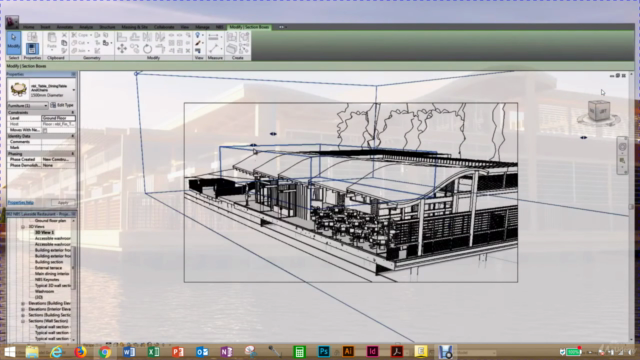The width and height of the screenshot is (640, 360).
Task: Select External terrace view in browser
Action: pos(49,268)
